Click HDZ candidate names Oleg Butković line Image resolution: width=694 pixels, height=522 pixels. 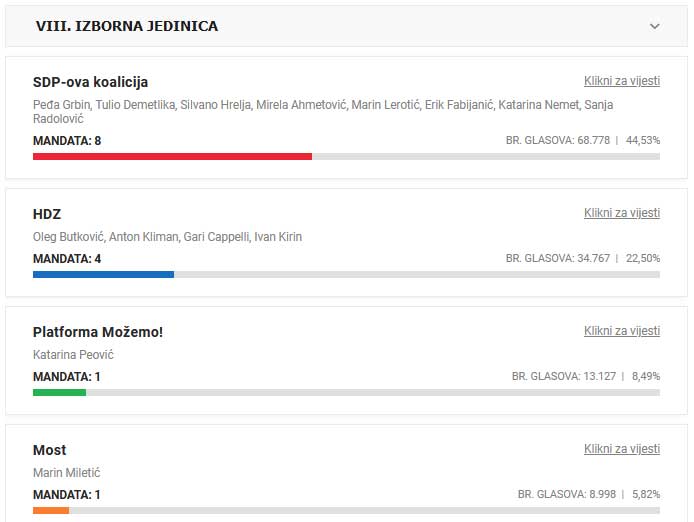pos(167,237)
